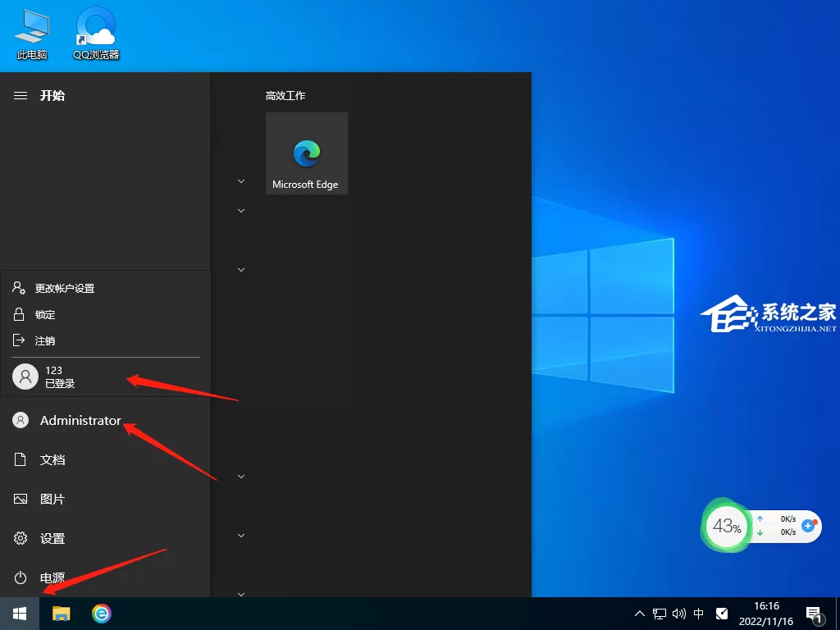Show hidden tray icons with the up chevron

(640, 614)
